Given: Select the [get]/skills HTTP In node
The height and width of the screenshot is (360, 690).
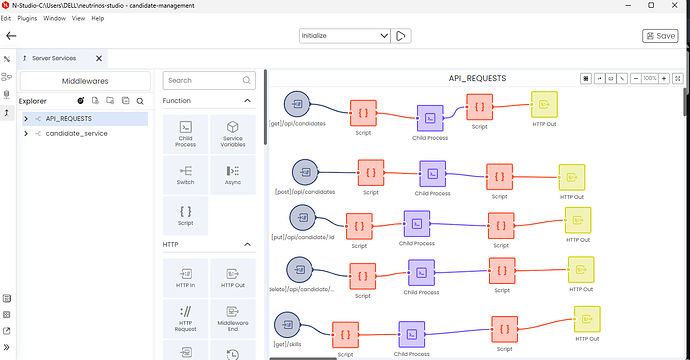Looking at the screenshot, I should 287,325.
